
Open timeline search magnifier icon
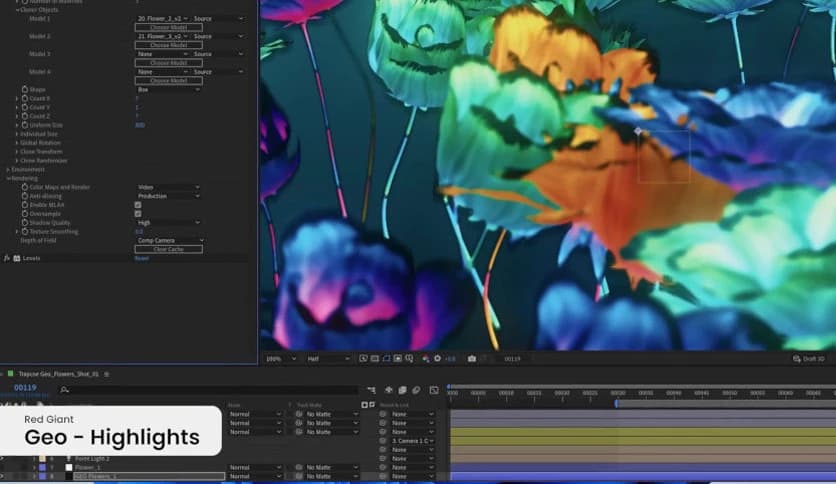point(64,389)
